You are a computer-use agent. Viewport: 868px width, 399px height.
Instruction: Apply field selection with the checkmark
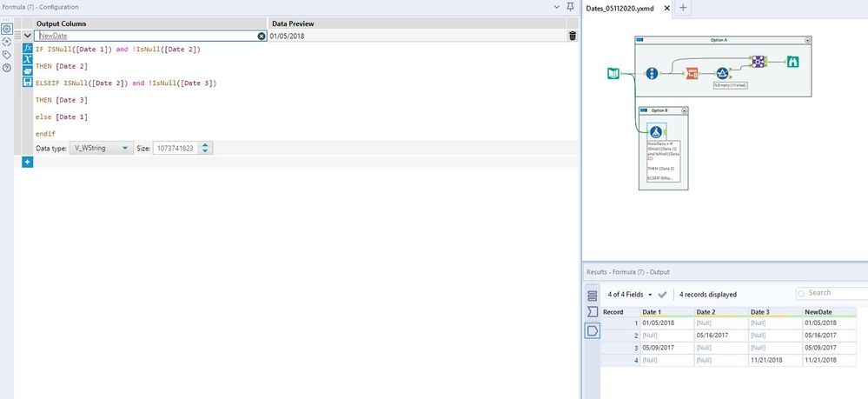pos(662,295)
